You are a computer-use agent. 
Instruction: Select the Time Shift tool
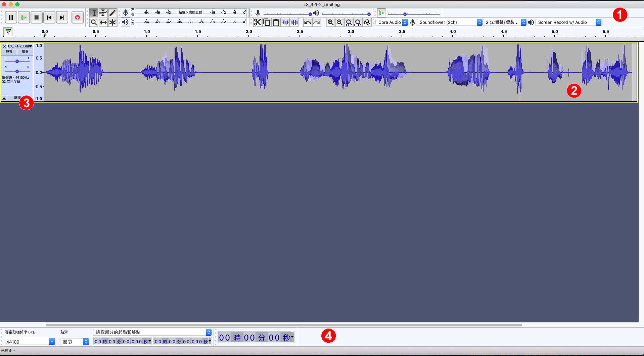tap(103, 22)
